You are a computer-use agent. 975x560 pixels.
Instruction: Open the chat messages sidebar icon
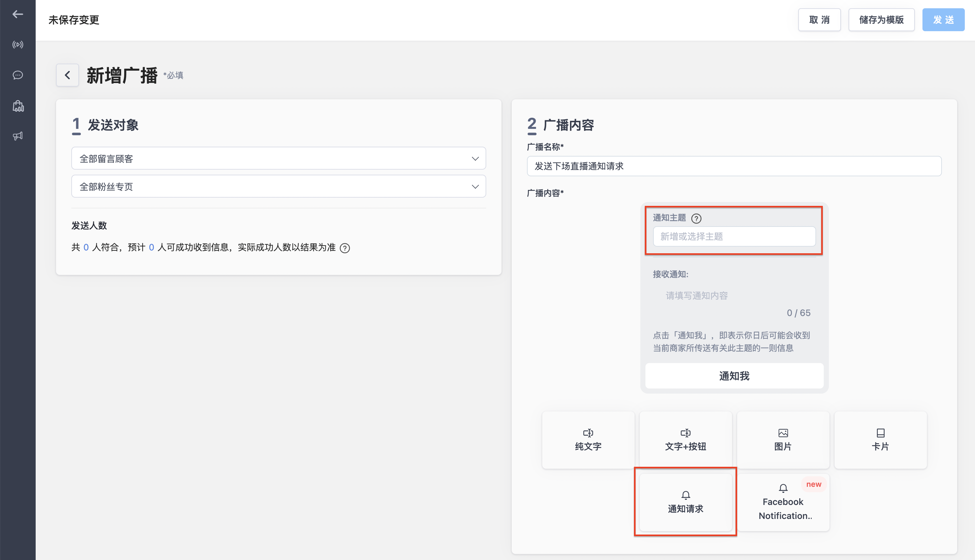pos(18,75)
